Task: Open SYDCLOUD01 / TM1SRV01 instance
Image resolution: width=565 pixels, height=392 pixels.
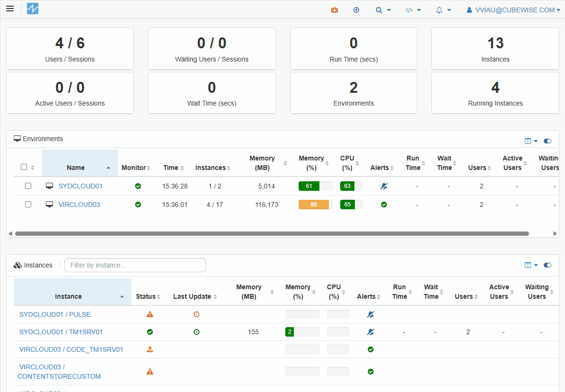Action: 61,332
